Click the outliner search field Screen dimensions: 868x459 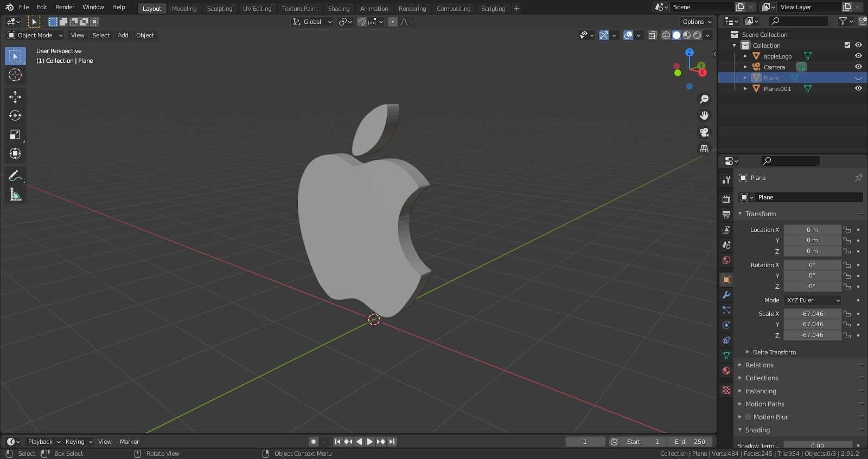pos(799,21)
